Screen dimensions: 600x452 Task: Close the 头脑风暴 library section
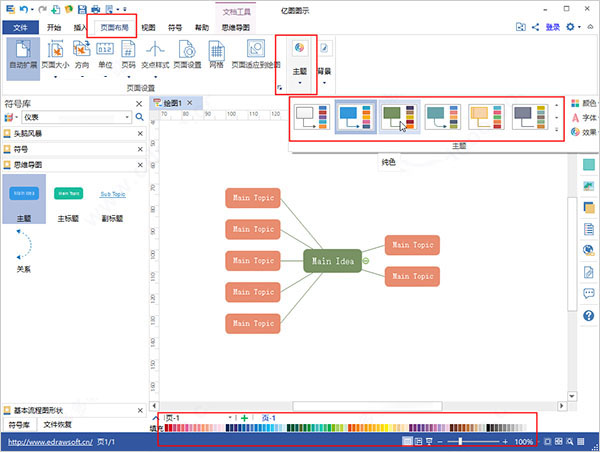click(140, 134)
